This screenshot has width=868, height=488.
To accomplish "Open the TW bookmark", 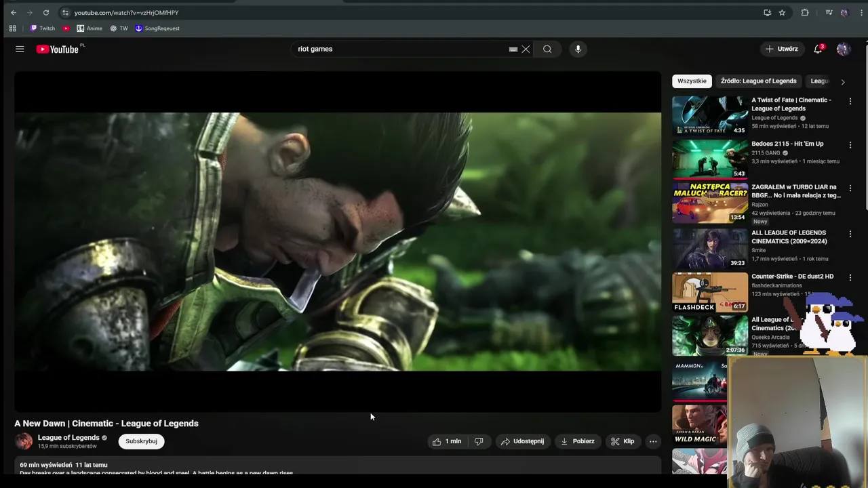I will point(119,28).
